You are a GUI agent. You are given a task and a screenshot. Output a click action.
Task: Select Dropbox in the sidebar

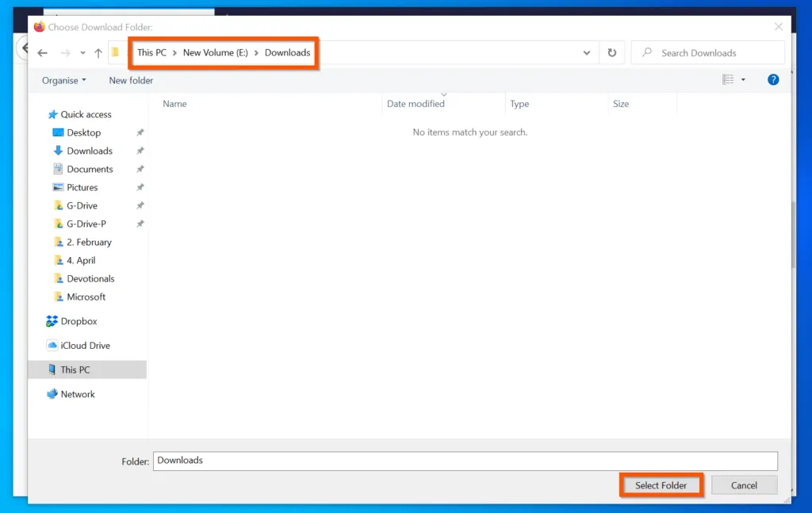tap(79, 321)
